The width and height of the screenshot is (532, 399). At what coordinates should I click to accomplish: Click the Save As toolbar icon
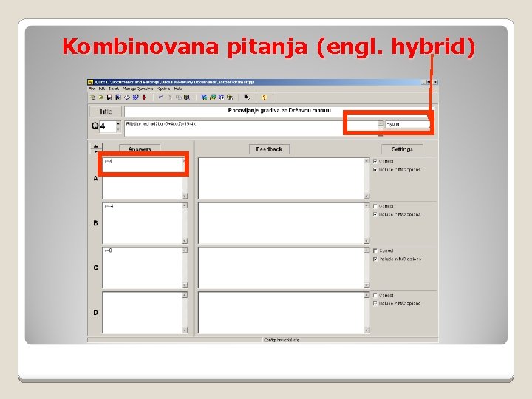pos(118,98)
